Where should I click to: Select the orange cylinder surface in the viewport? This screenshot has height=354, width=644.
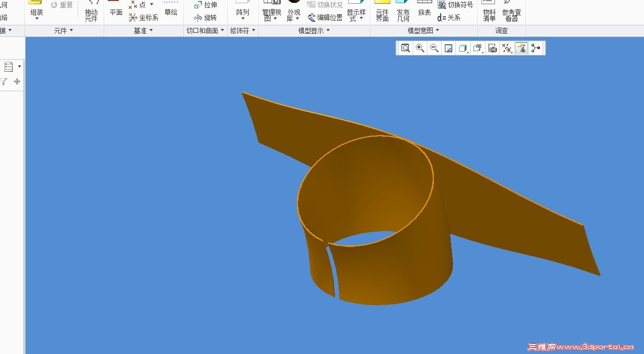(x=391, y=269)
